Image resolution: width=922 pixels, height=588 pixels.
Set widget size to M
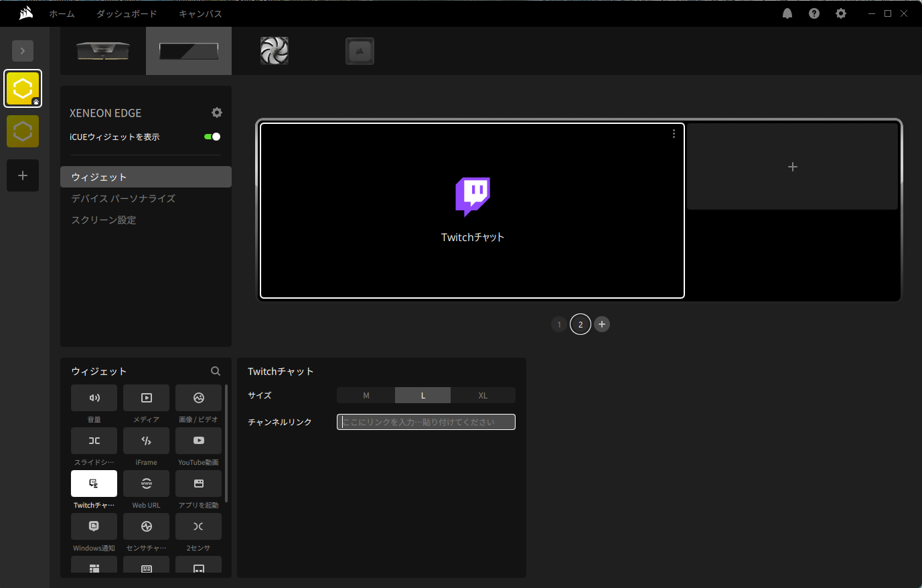click(366, 395)
